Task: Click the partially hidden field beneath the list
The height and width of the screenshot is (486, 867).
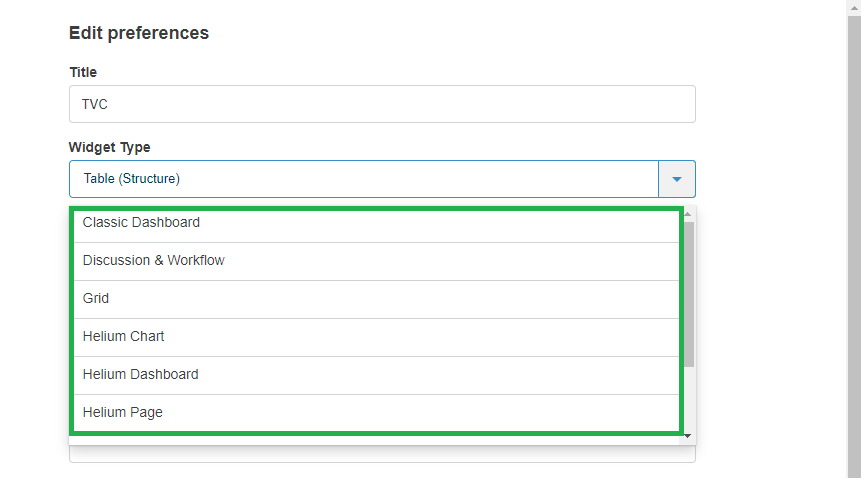Action: pos(382,455)
